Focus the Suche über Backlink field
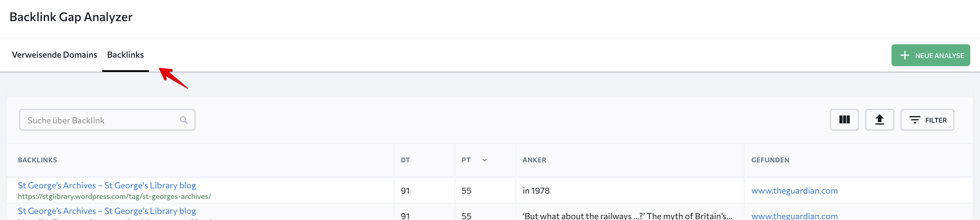Viewport: 980px width, 220px height. pos(107,120)
